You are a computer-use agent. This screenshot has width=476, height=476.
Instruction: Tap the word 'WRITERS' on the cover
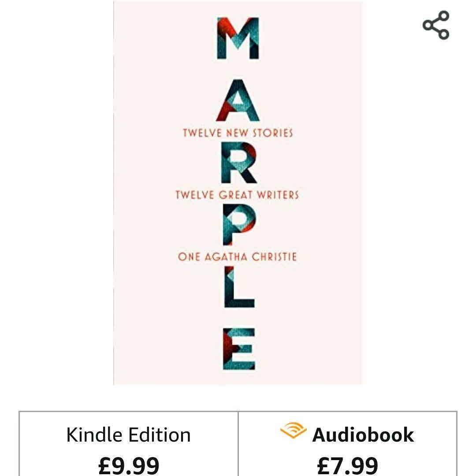(x=278, y=195)
